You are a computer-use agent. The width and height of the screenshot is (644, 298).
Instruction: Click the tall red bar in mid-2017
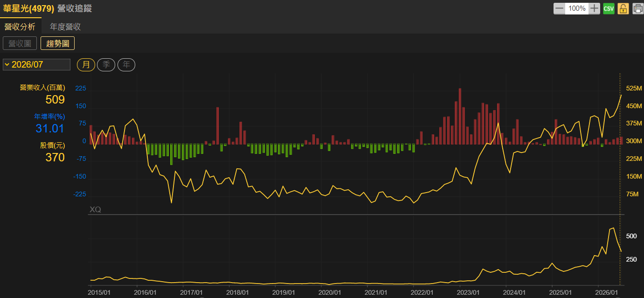coord(218,126)
